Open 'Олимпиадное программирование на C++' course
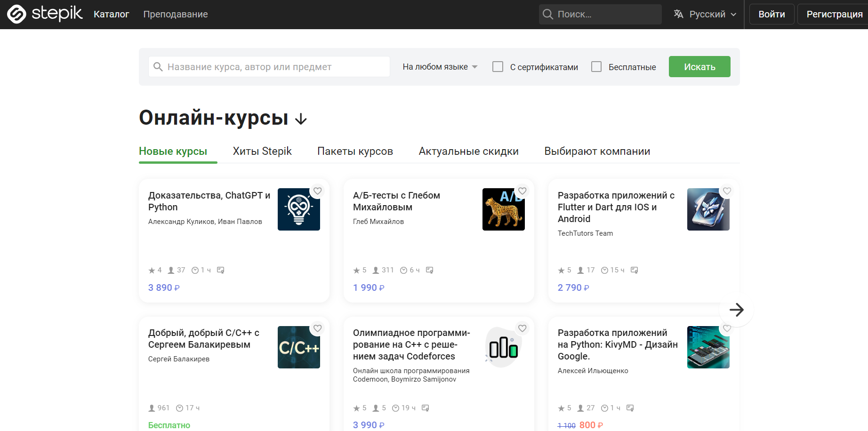This screenshot has width=868, height=431. pos(411,344)
